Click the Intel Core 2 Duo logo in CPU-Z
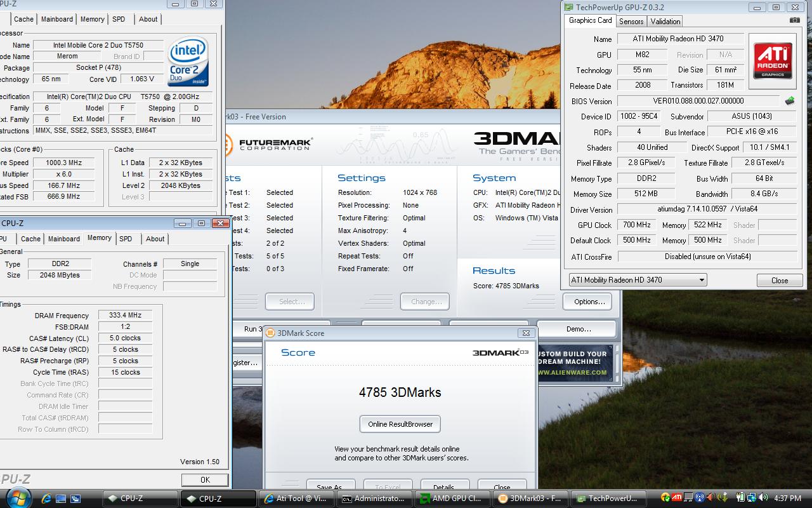 188,62
